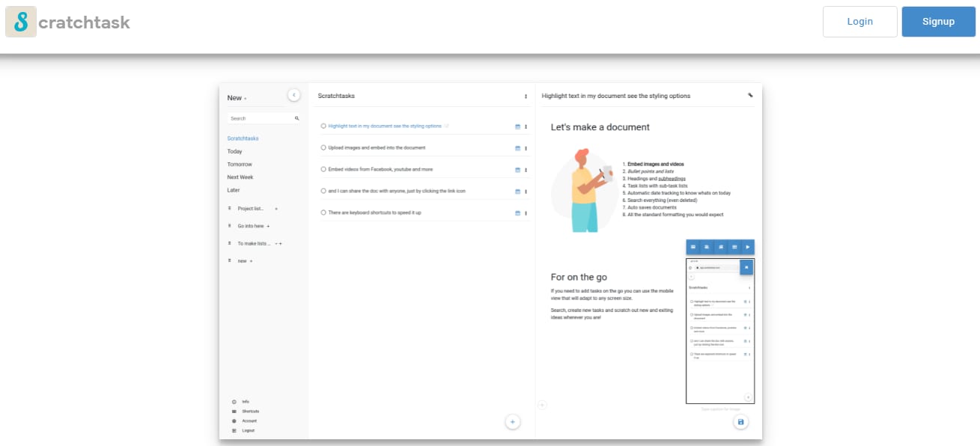Screen dimensions: 980x446
Task: Click the blue X button on mobile preview
Action: point(746,267)
